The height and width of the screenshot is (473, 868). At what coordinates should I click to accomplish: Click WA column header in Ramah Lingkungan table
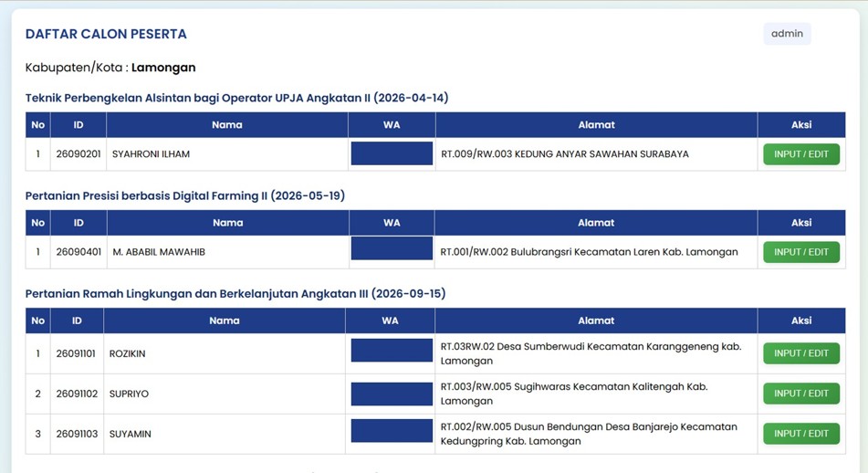391,321
